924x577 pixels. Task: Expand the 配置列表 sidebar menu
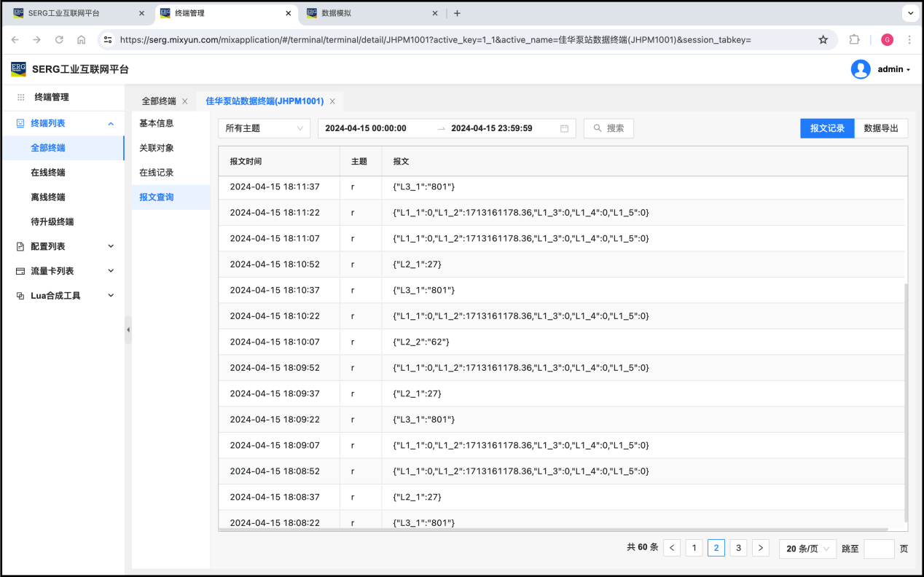pyautogui.click(x=66, y=246)
